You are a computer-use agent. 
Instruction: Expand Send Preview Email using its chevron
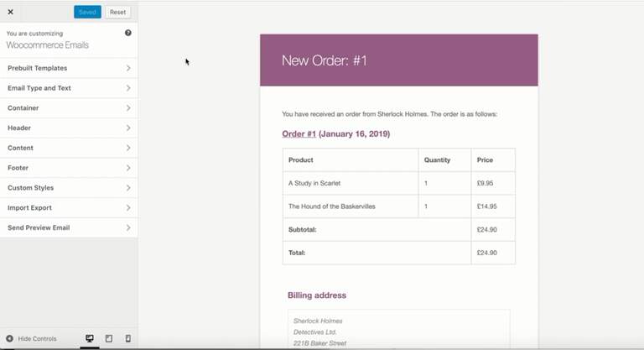click(x=128, y=227)
